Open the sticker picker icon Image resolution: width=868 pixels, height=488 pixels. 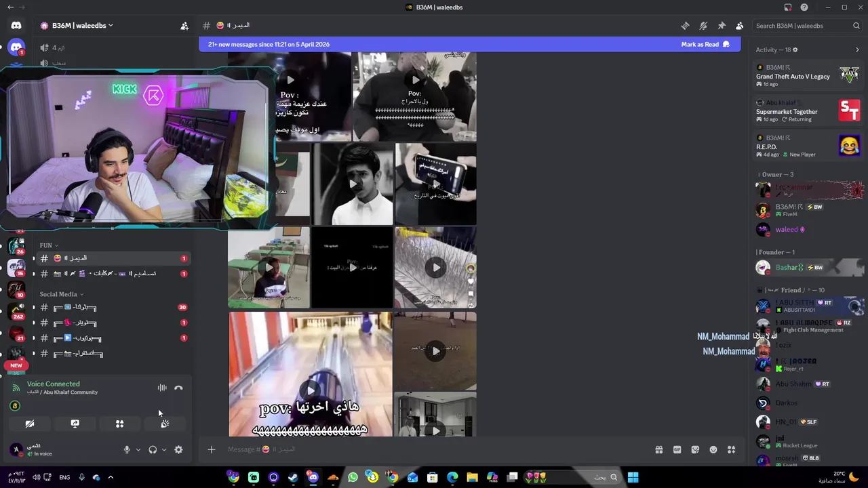(695, 449)
